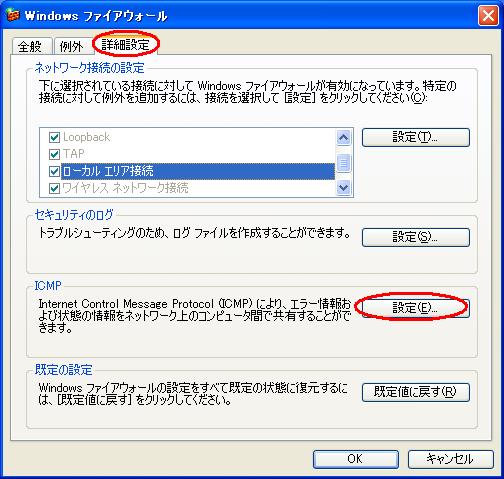Click the connection list scrollbar thumb

[343, 163]
